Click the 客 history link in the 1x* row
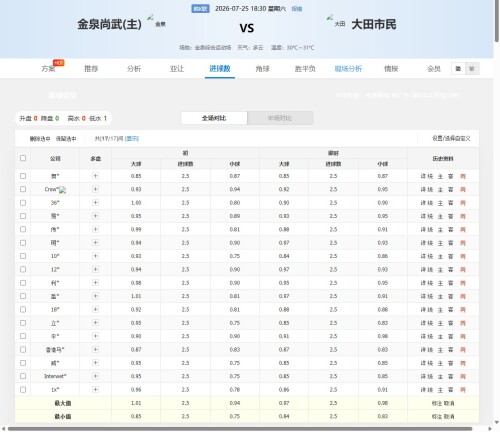The image size is (500, 432). coord(451,390)
